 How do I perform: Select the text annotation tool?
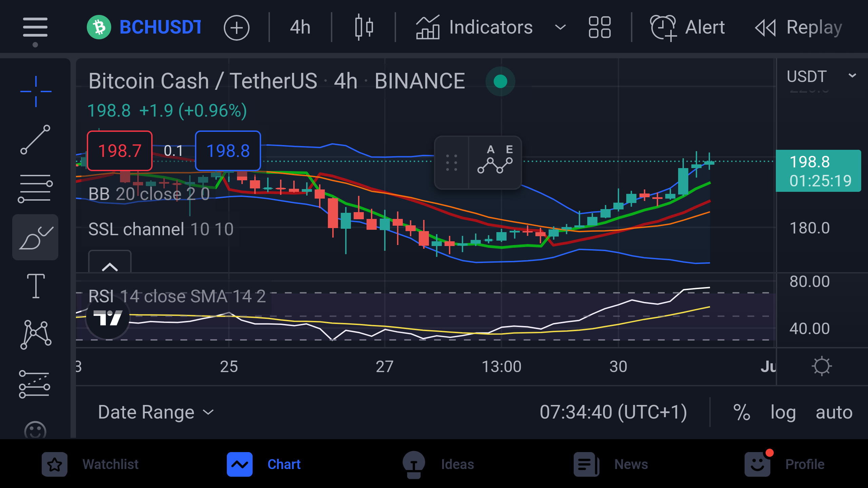(x=36, y=286)
